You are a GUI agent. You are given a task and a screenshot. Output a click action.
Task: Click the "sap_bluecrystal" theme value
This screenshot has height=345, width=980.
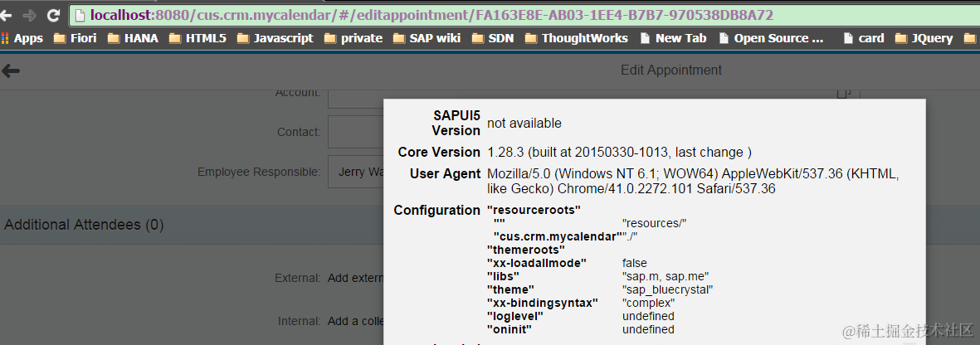pos(667,289)
